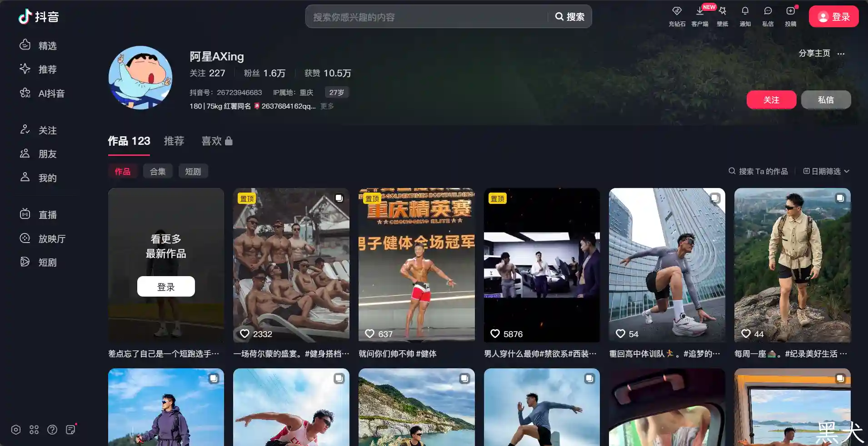Select the 作品 filter chip

[122, 171]
